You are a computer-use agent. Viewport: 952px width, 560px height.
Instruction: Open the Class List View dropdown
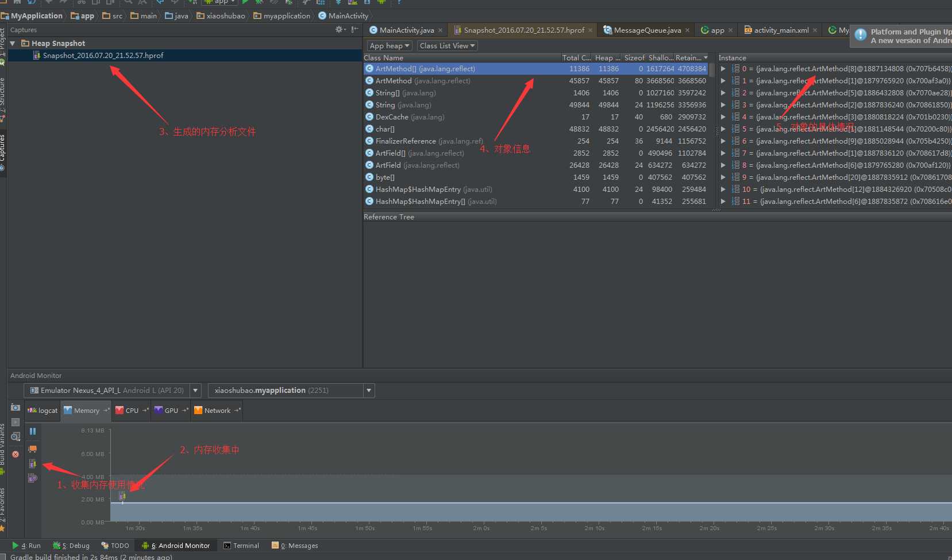[x=447, y=45]
